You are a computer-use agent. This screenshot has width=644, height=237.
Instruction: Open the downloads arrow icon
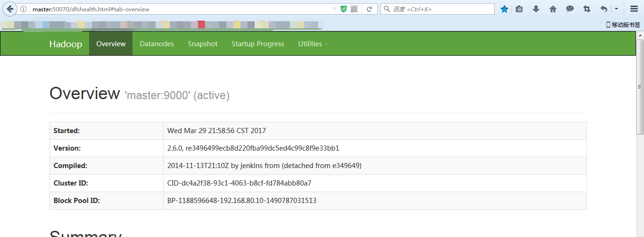[x=536, y=9]
